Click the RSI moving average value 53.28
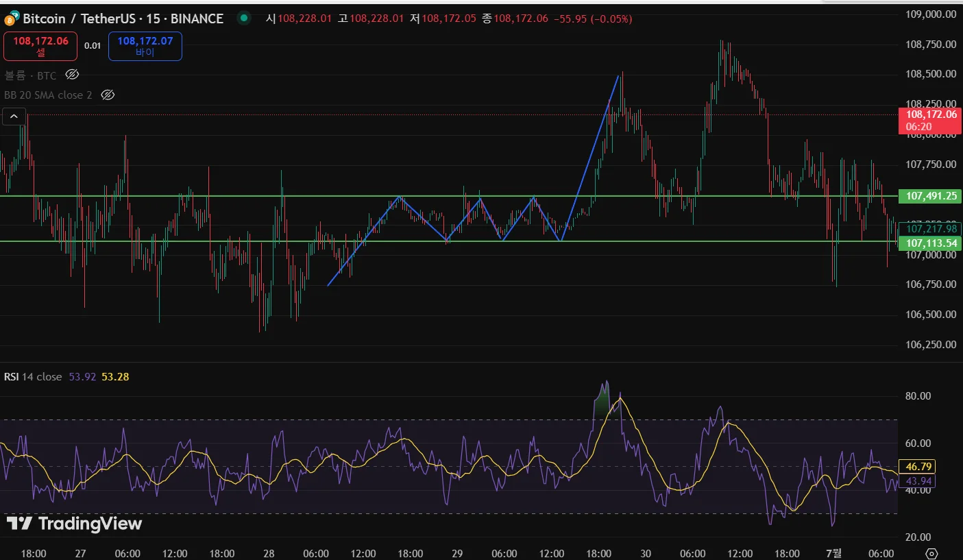This screenshot has height=560, width=963. click(x=115, y=376)
